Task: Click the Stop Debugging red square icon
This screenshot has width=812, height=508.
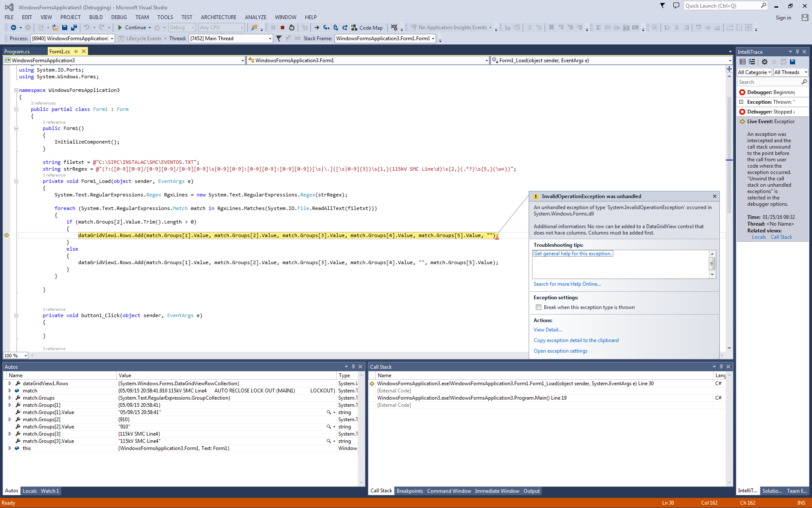Action: click(x=283, y=28)
